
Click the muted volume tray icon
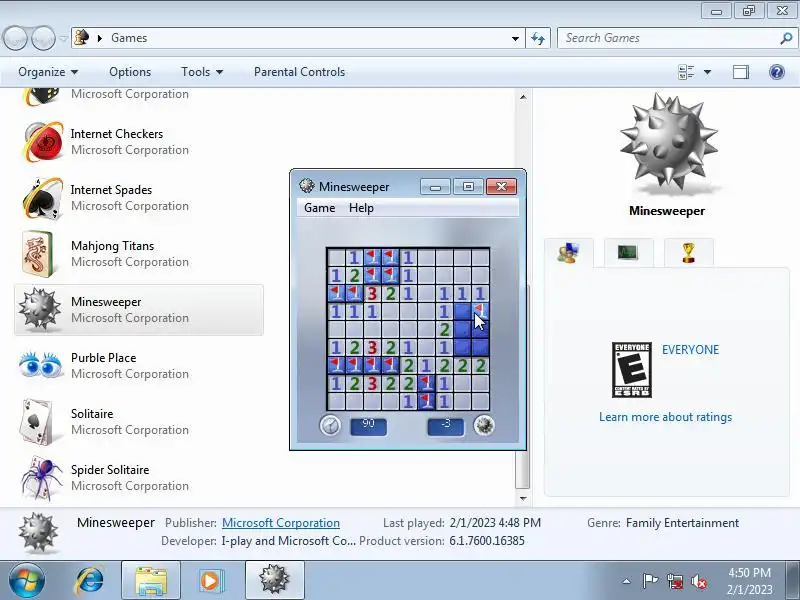click(x=699, y=581)
